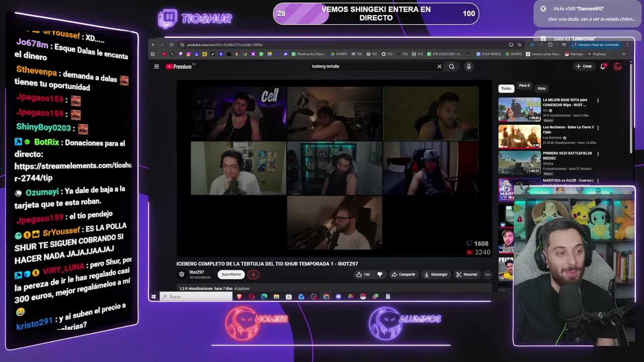644x362 pixels.
Task: Go to the YouTube Premium home logo
Action: coord(180,66)
